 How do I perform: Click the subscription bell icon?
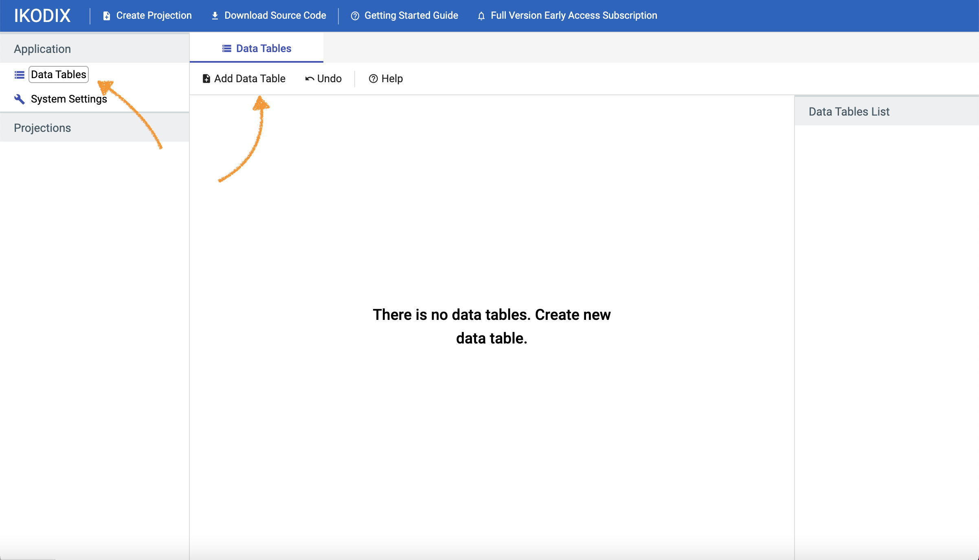(x=481, y=16)
